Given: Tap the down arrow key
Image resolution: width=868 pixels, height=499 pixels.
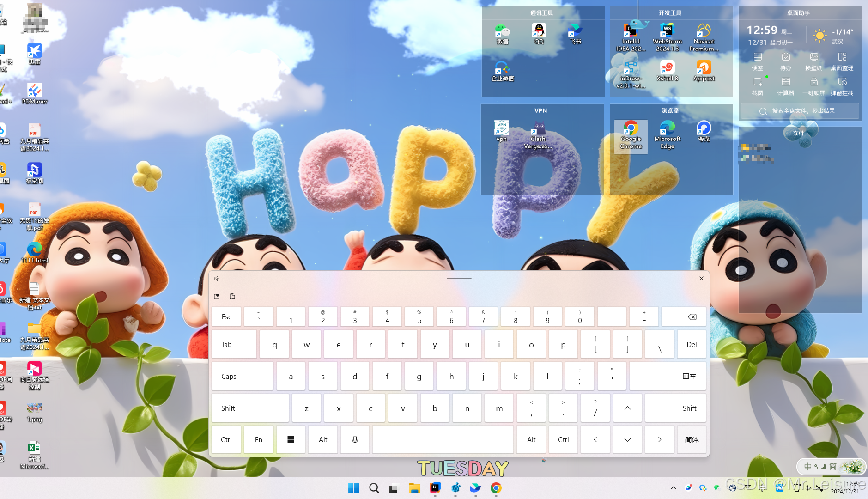Looking at the screenshot, I should [x=627, y=439].
